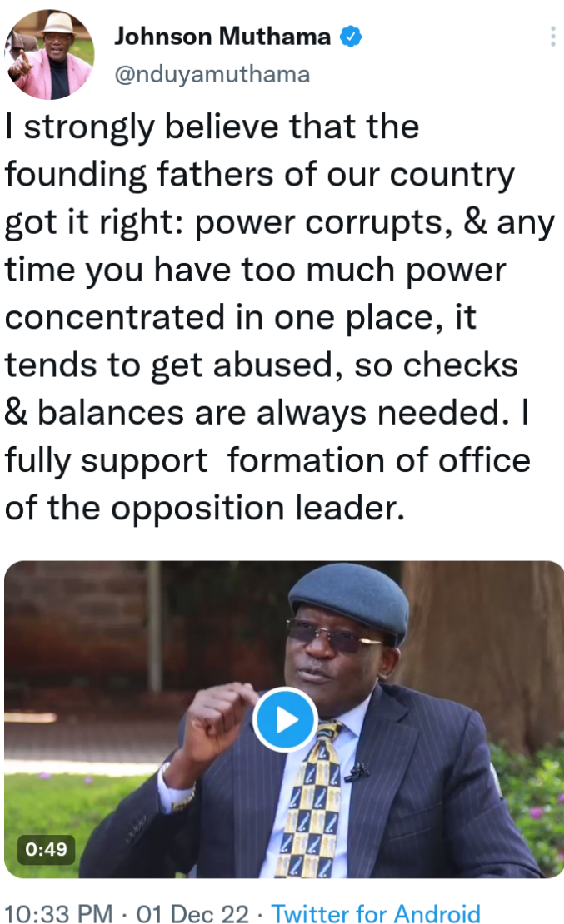Open the three-dot more options menu

pos(552,37)
